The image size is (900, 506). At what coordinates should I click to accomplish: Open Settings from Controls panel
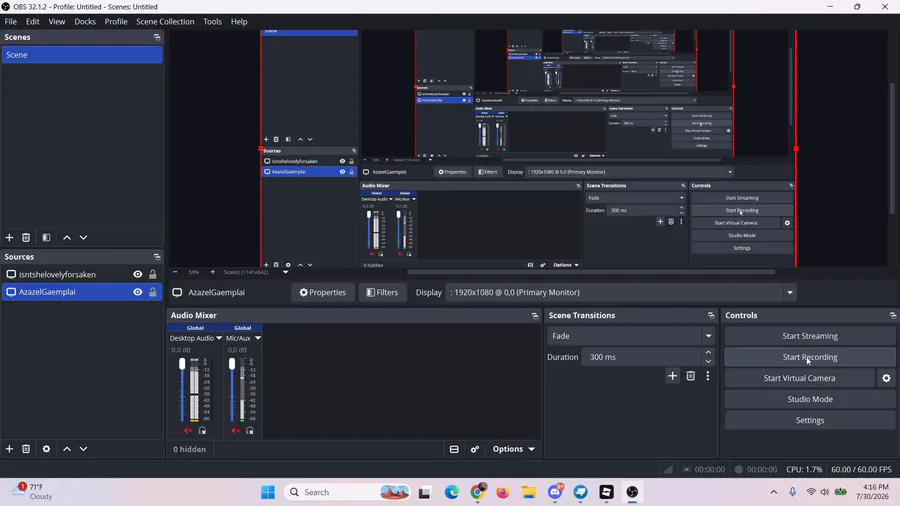pos(810,421)
